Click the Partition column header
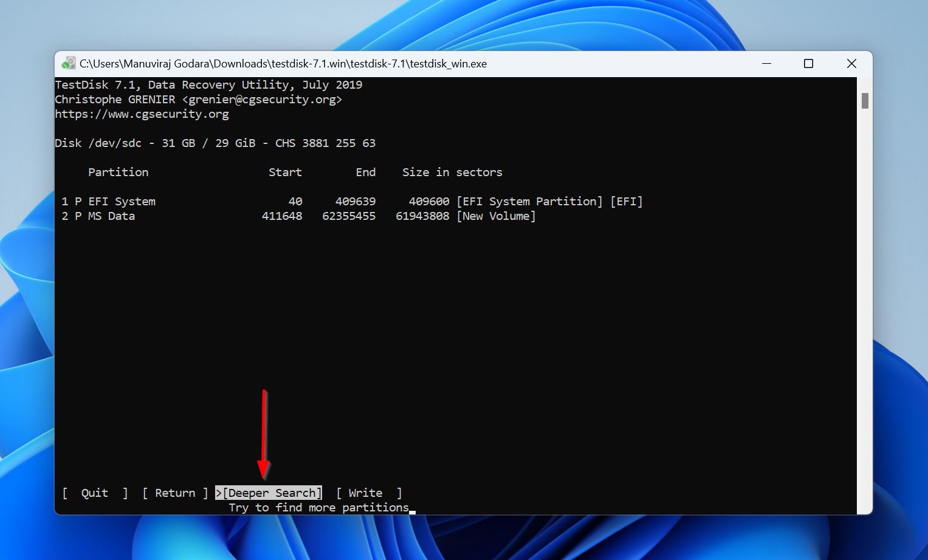The height and width of the screenshot is (560, 928). tap(118, 172)
